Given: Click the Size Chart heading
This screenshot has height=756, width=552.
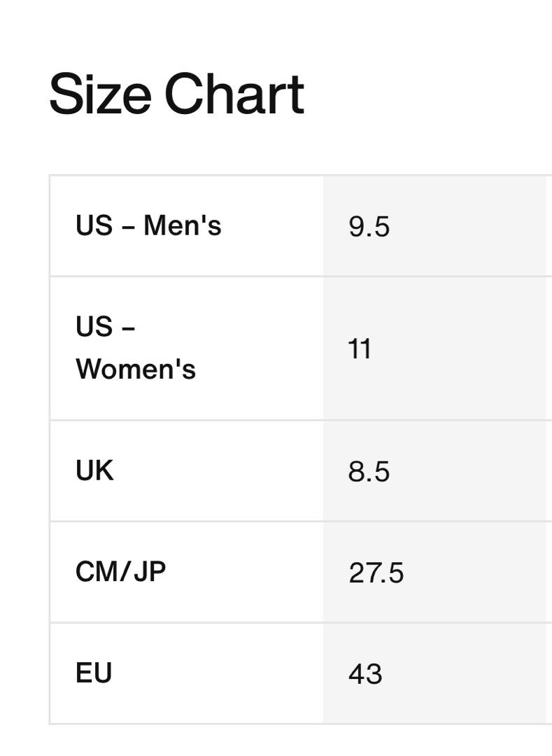Looking at the screenshot, I should pyautogui.click(x=177, y=94).
